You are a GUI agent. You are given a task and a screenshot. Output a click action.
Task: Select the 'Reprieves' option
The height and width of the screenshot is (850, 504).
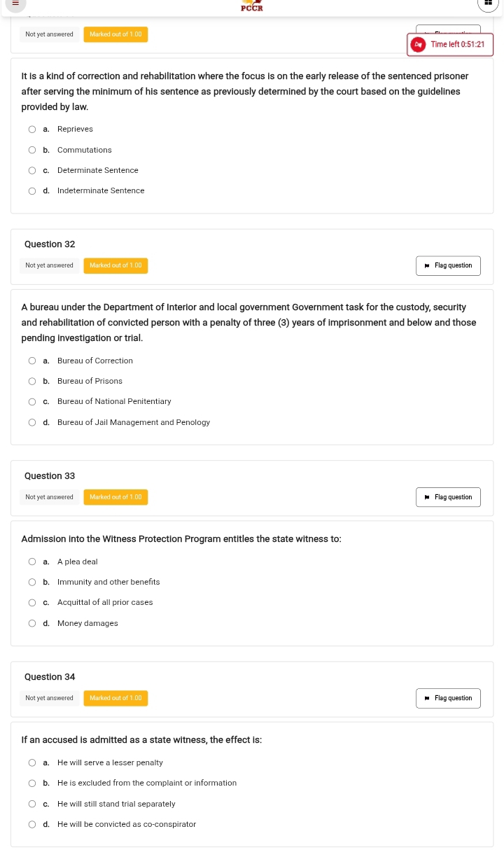[32, 130]
